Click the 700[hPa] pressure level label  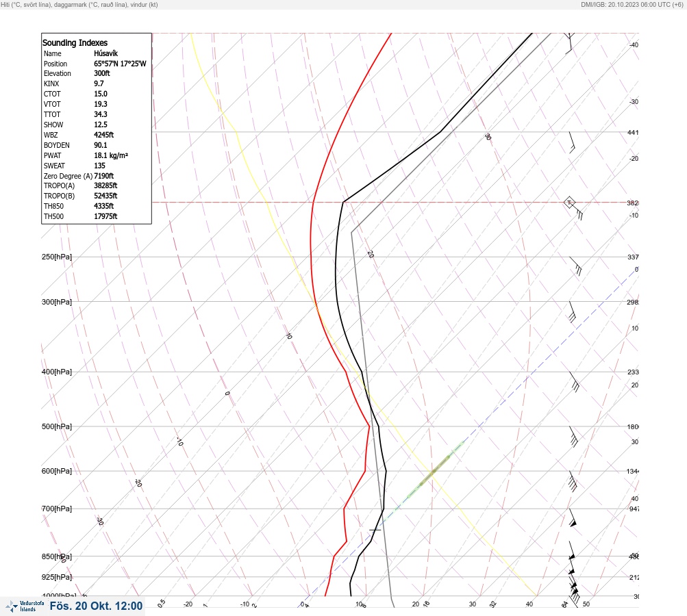coord(57,509)
